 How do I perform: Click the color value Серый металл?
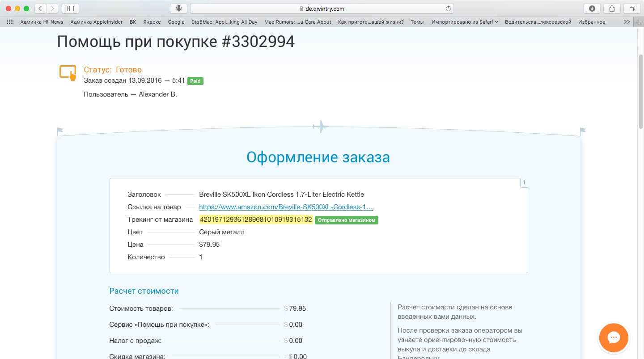[x=222, y=232]
